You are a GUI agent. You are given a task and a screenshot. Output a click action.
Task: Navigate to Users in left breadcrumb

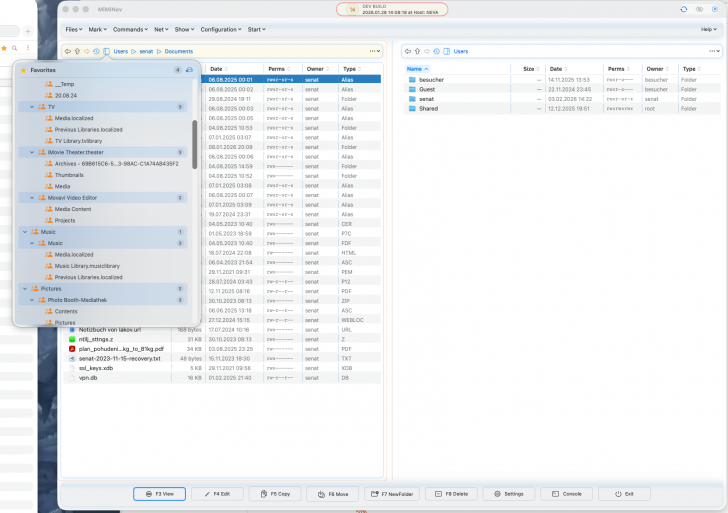(121, 52)
